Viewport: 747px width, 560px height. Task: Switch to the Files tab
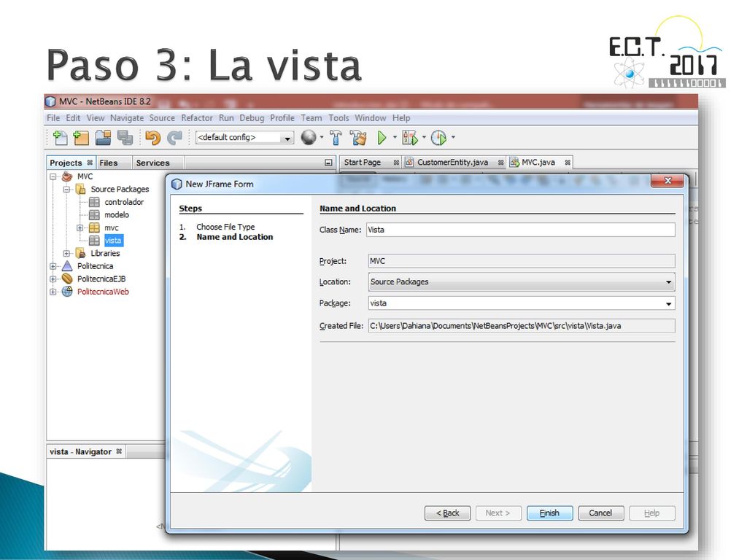pos(109,163)
